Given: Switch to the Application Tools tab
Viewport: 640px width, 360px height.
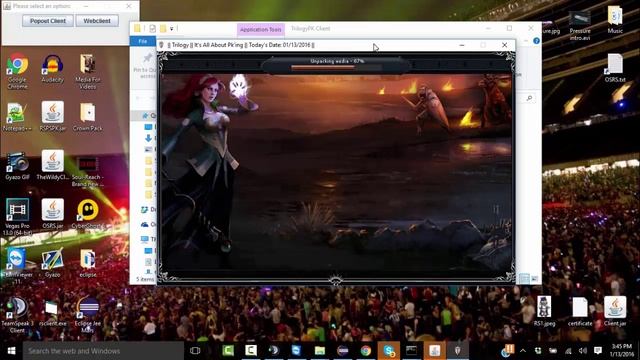Looking at the screenshot, I should pyautogui.click(x=261, y=29).
